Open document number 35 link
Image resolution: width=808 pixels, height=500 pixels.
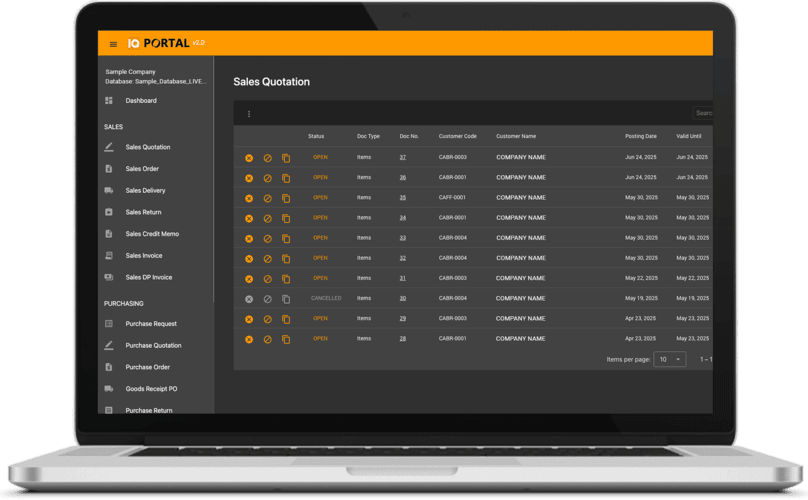click(402, 197)
